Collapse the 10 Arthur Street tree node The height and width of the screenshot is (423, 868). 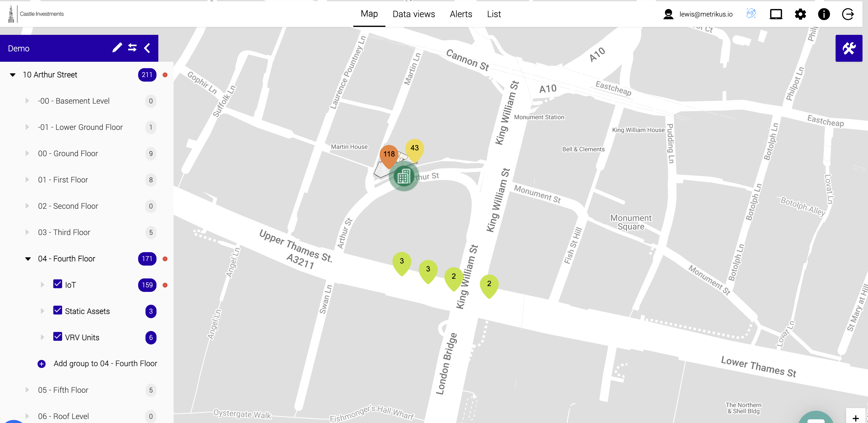(13, 75)
